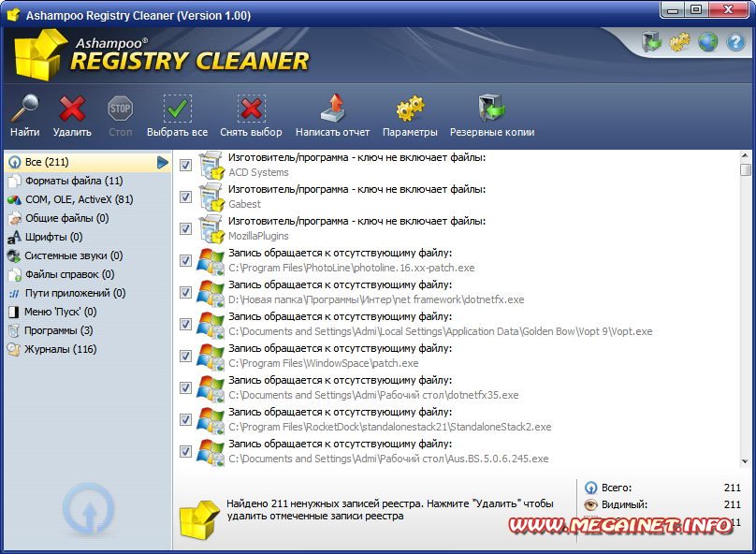The width and height of the screenshot is (756, 554).
Task: Select path ending with dotnetfx35.exe
Action: pos(373,395)
